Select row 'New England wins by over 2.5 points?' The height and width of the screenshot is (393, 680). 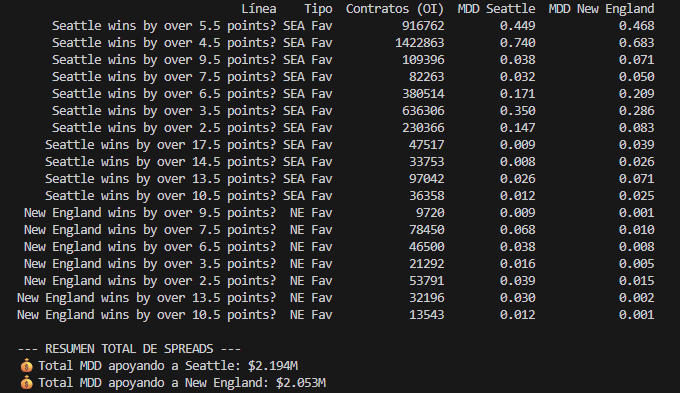click(339, 281)
